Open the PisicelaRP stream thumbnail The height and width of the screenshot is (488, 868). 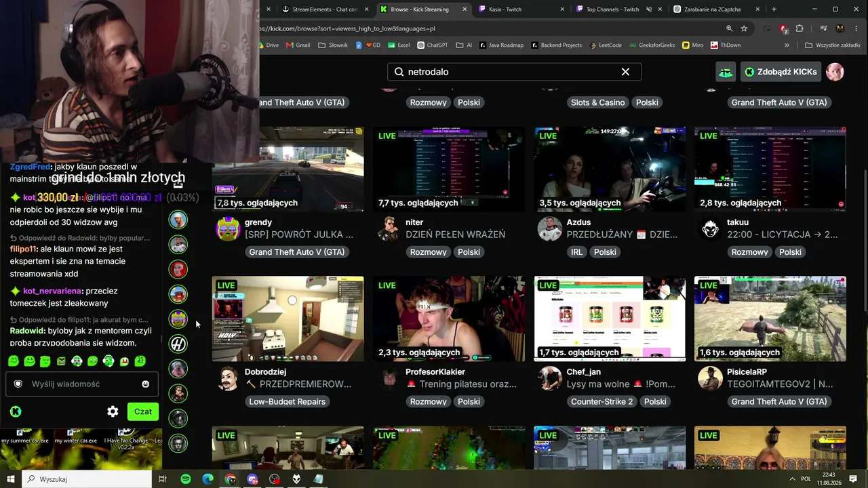click(x=770, y=319)
